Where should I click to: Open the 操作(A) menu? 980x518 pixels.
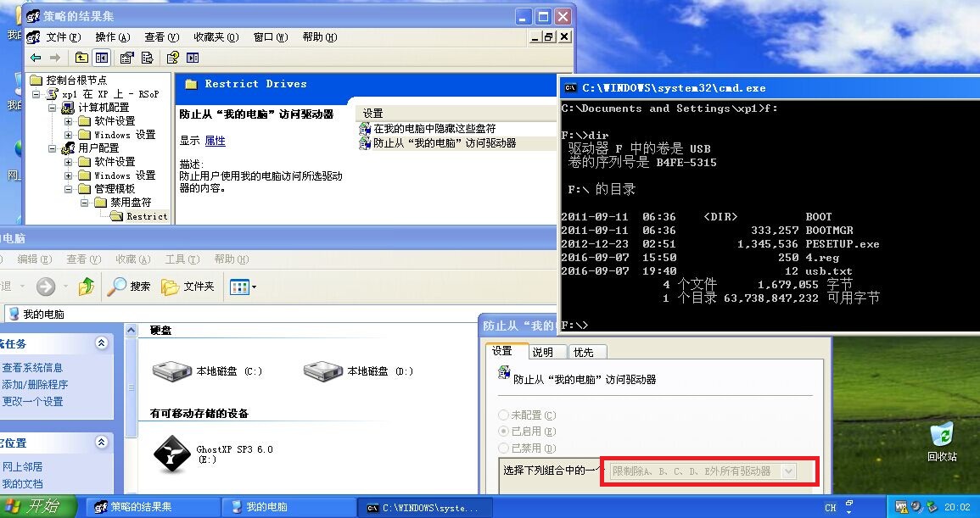tap(113, 37)
